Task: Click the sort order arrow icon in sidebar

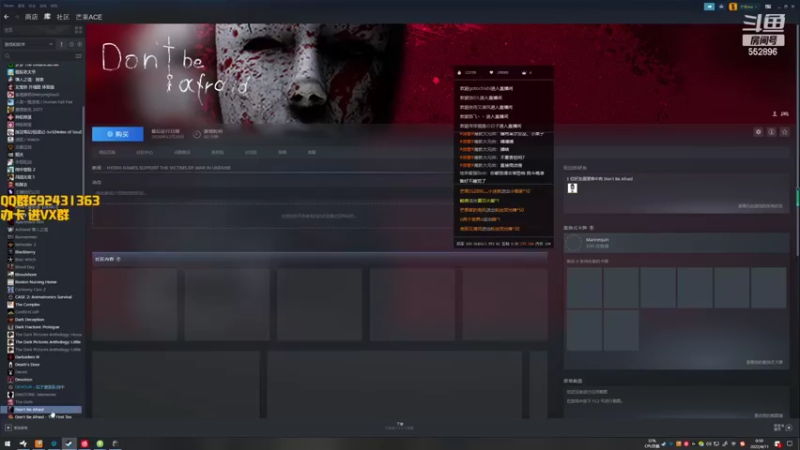Action: pyautogui.click(x=62, y=44)
